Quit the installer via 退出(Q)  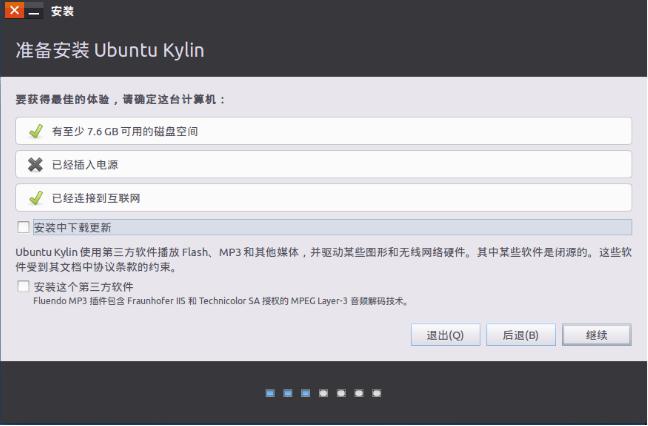click(x=446, y=335)
